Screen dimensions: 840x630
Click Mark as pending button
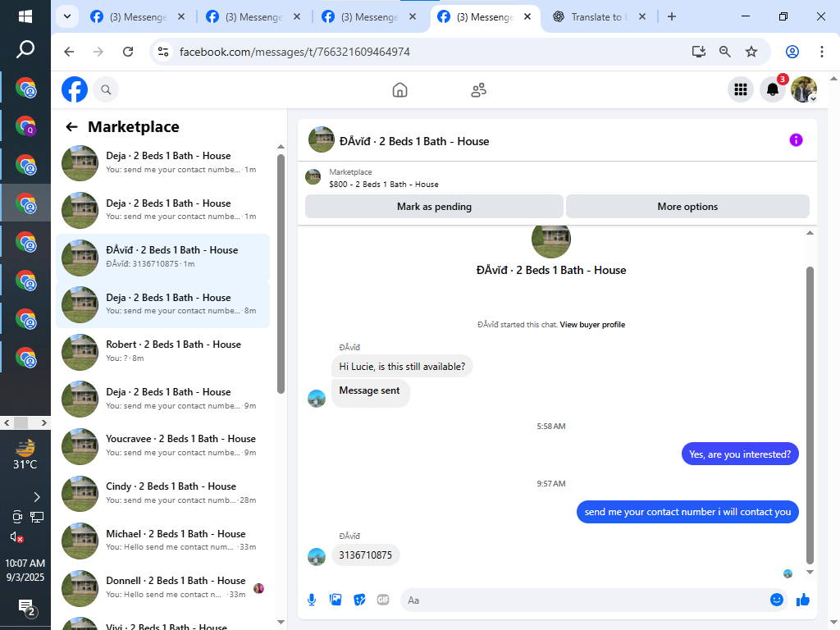tap(434, 206)
